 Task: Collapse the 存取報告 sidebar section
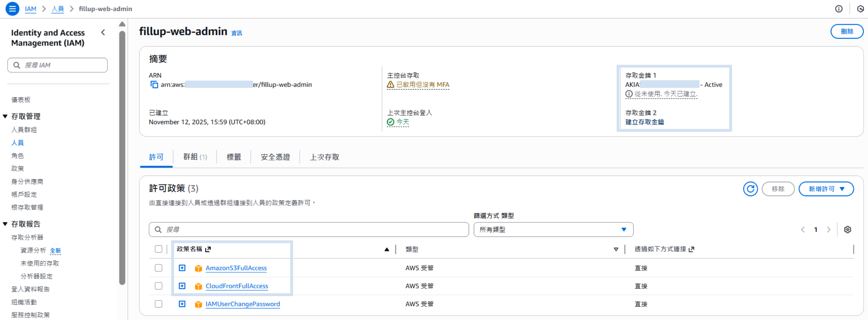click(x=5, y=224)
